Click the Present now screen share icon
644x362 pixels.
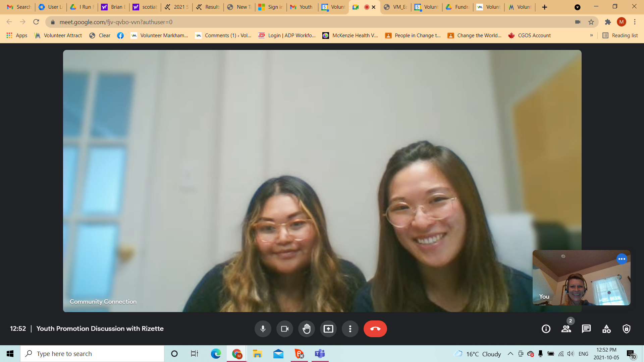pos(328,329)
